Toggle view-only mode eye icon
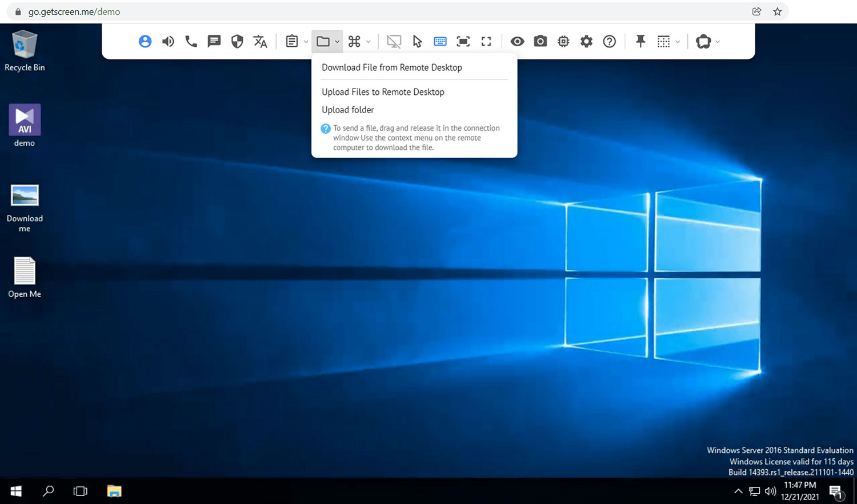 pos(517,41)
